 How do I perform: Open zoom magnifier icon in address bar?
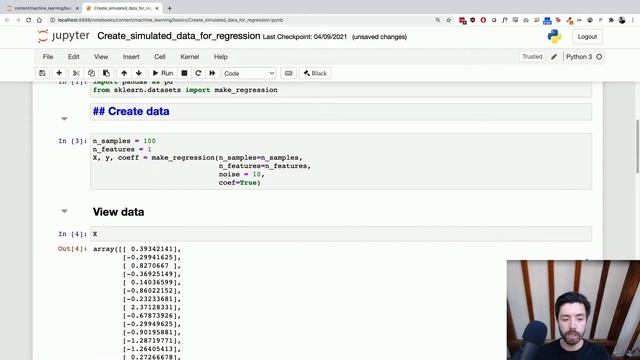click(438, 20)
